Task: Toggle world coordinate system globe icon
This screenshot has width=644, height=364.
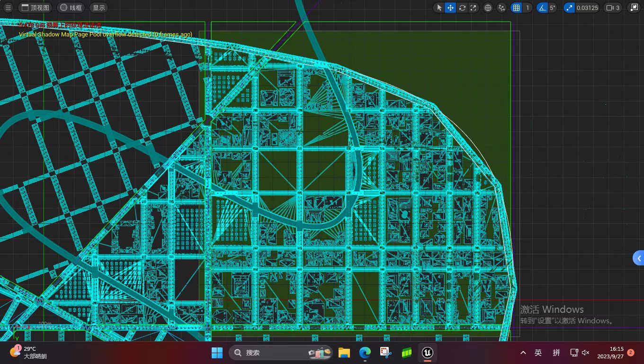Action: (x=488, y=8)
